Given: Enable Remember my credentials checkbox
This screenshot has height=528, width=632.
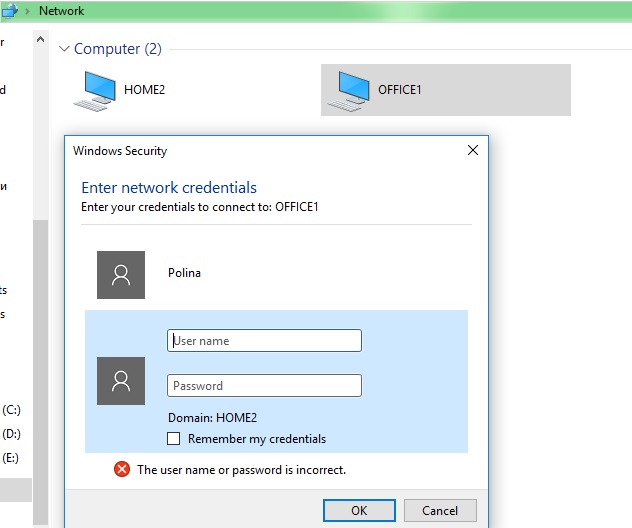Looking at the screenshot, I should [x=174, y=439].
